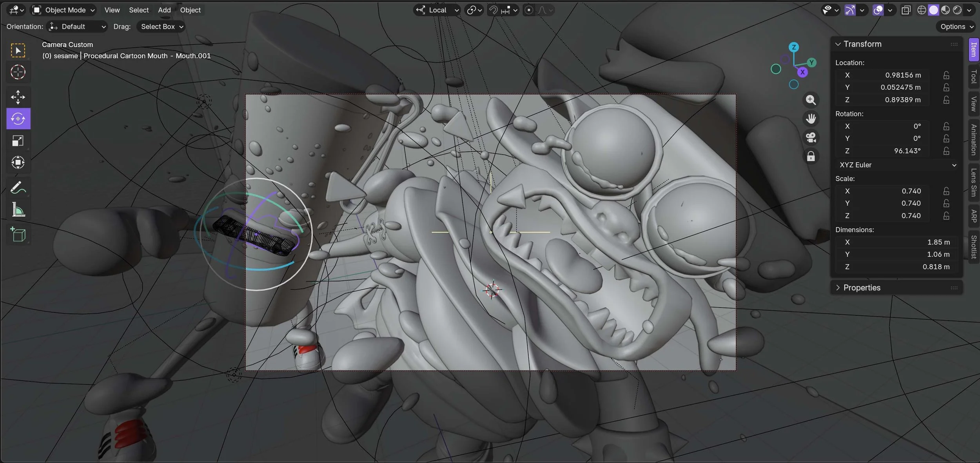Click the zoom magnifier viewport icon

[x=811, y=100]
